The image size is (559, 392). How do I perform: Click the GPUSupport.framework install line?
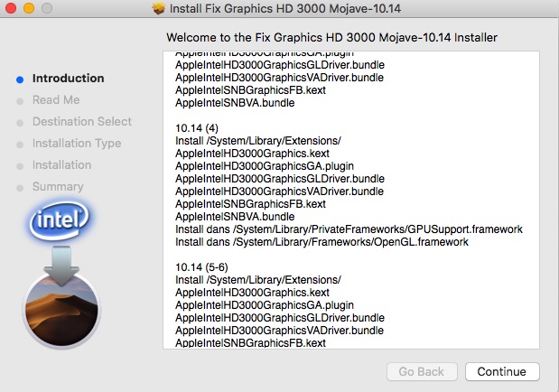click(x=349, y=229)
